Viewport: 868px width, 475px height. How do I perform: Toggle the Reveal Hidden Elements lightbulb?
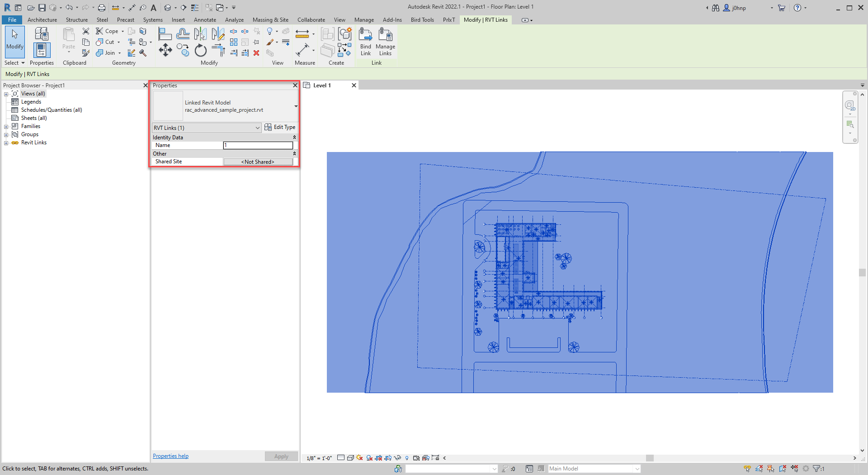406,458
